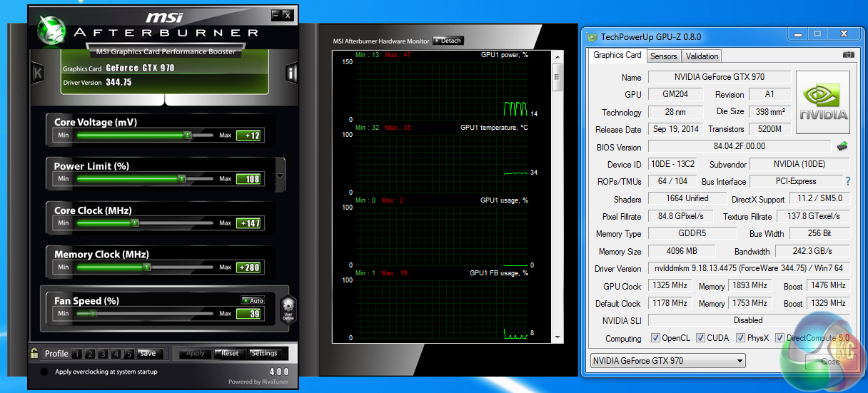
Task: Open User Define fan settings gear
Action: (288, 309)
